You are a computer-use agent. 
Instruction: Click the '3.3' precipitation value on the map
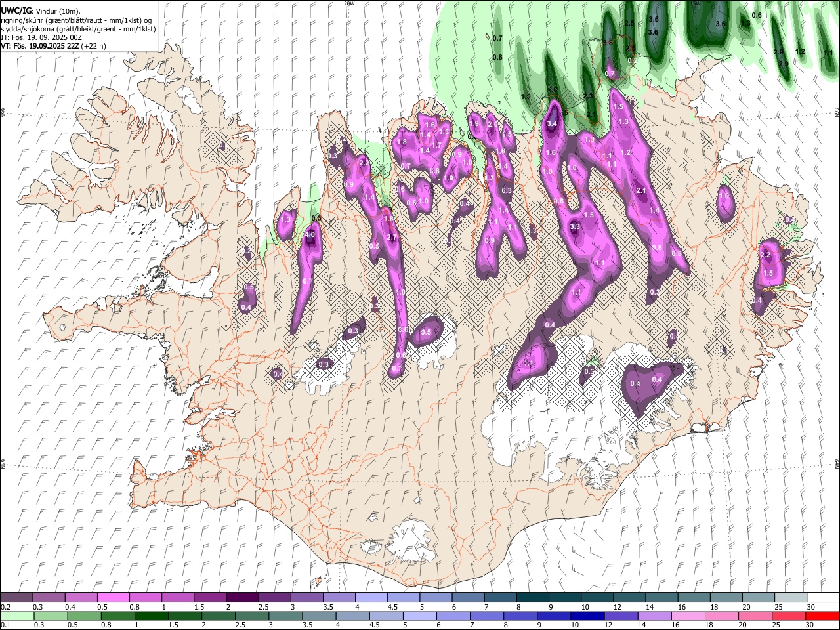tap(575, 227)
